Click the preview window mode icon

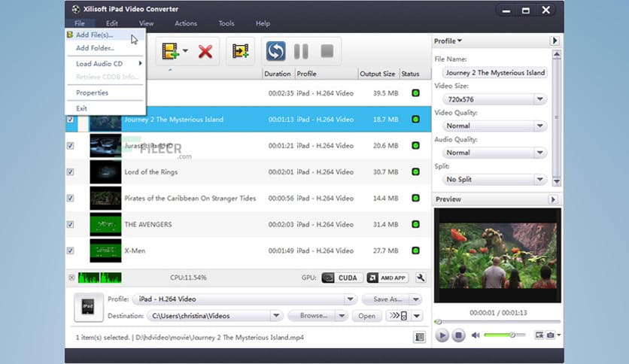point(539,335)
